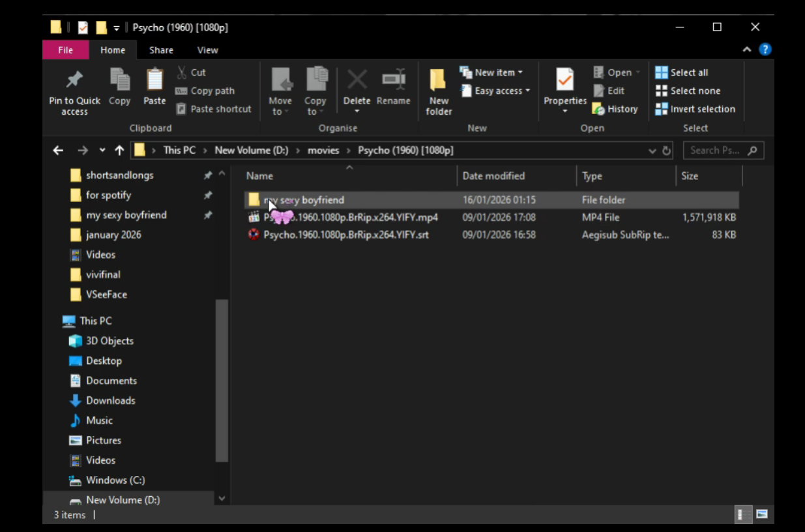Open the Move to menu
805x532 pixels.
(x=280, y=92)
